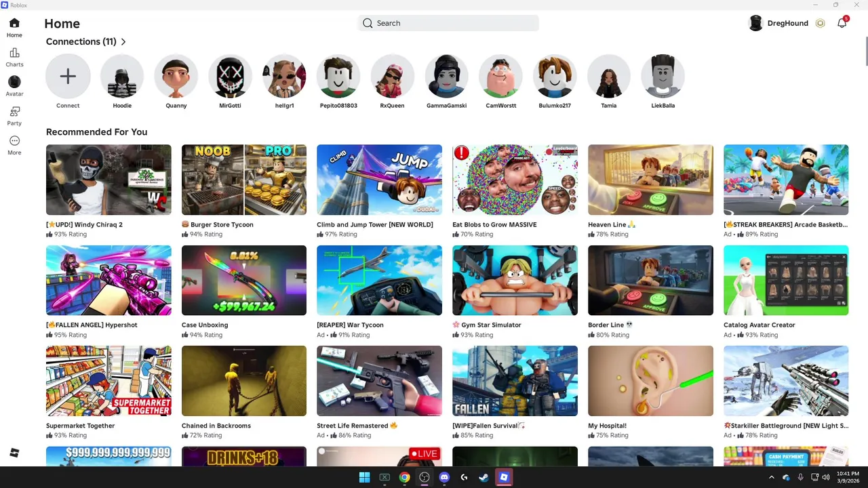Open Eat Blobs to Grow MASSIVE thumbnail
Viewport: 868px width, 488px height.
pos(515,180)
